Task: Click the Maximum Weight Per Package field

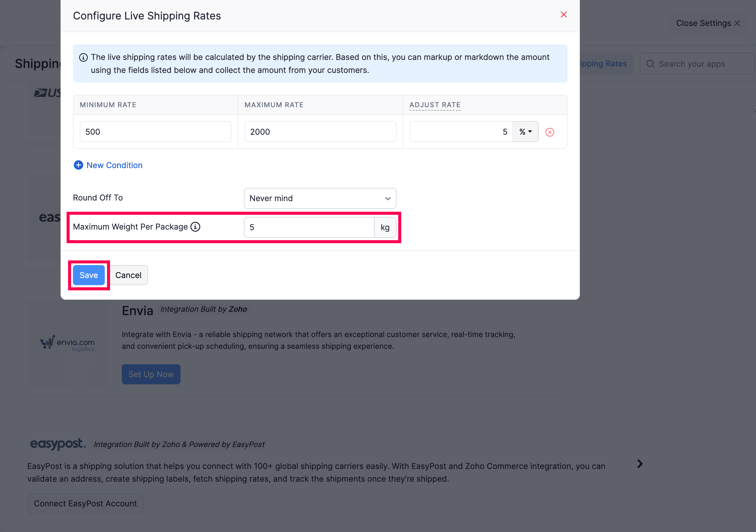Action: pyautogui.click(x=309, y=227)
